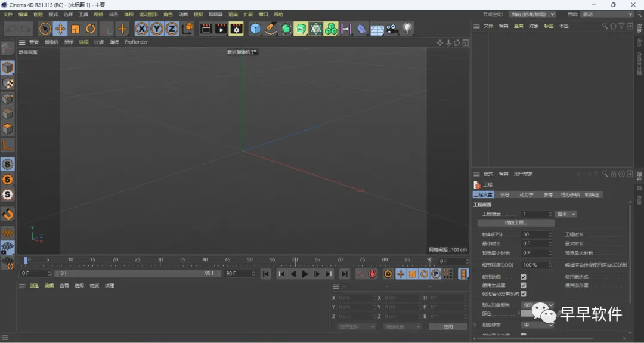Open the 视图修剪 dropdown
Screen dimensions: 644x343
pyautogui.click(x=538, y=325)
